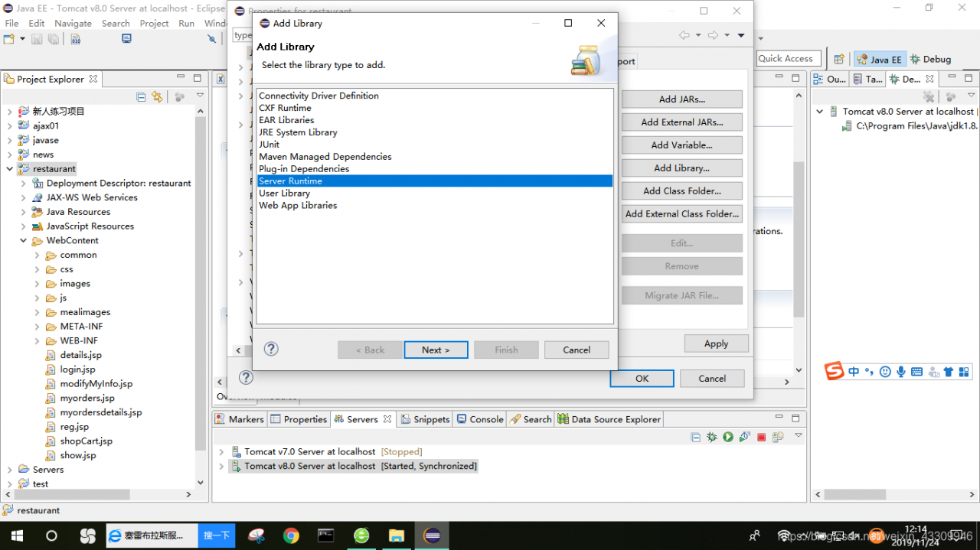980x550 pixels.
Task: Click Task View icon in taskbar
Action: 87,535
